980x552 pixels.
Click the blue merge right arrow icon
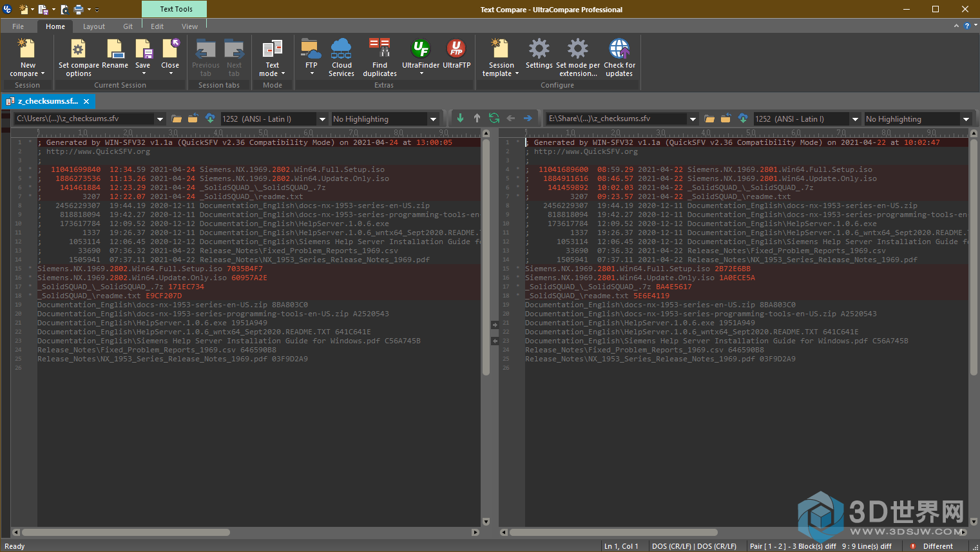[528, 118]
